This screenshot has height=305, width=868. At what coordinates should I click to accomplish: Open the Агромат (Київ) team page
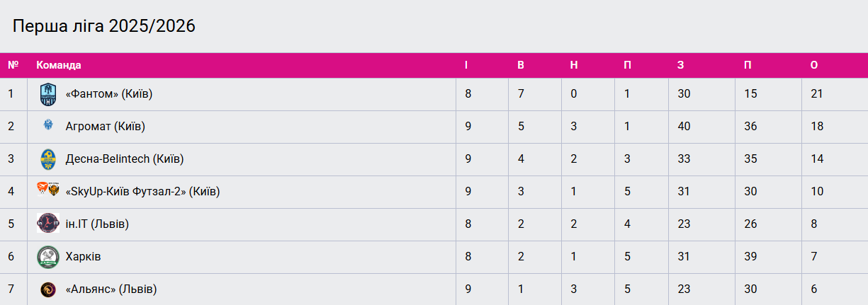click(105, 127)
